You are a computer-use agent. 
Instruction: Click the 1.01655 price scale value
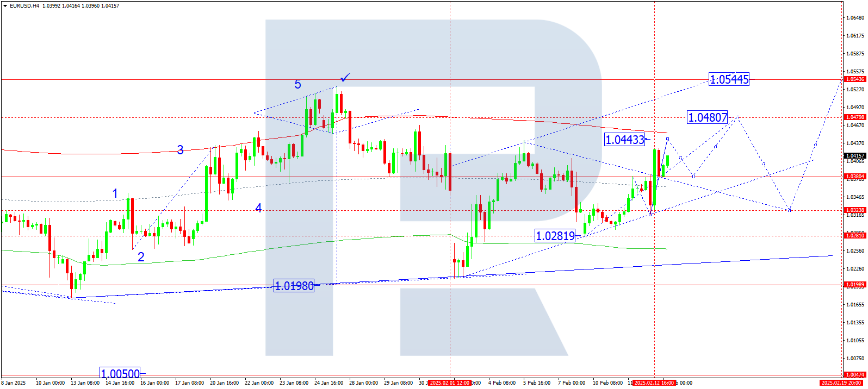click(x=855, y=305)
